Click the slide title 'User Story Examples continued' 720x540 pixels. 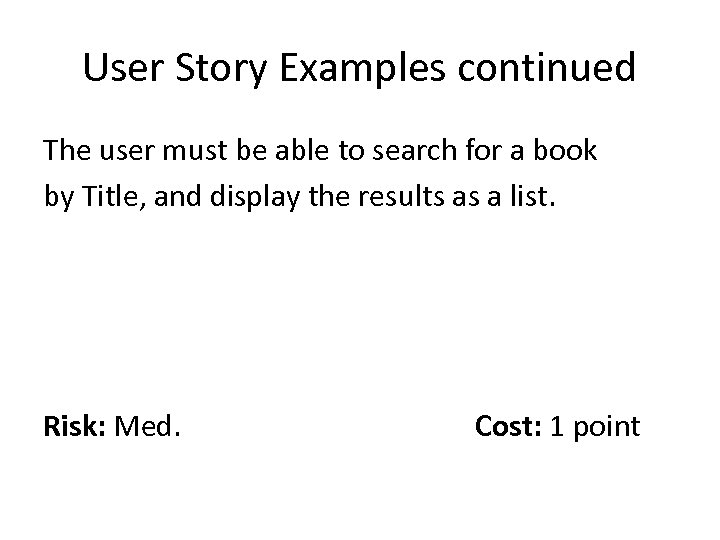359,68
